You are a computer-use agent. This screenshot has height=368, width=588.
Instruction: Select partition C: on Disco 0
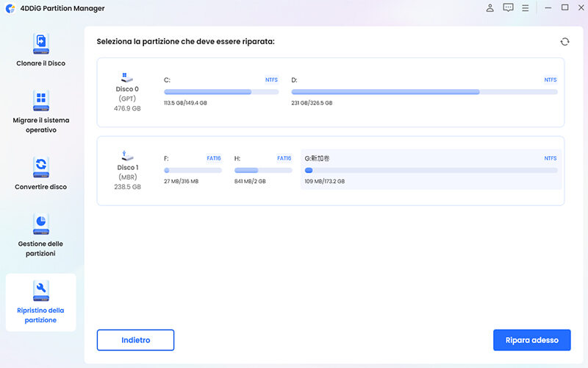click(x=220, y=91)
